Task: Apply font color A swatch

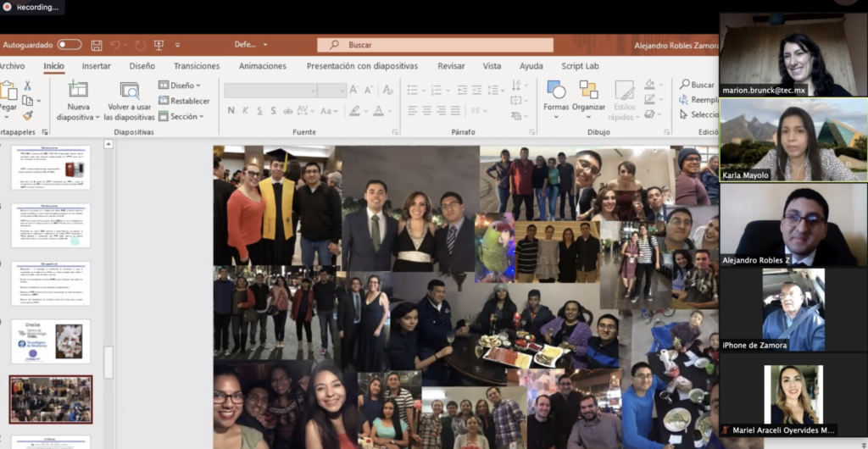Action: point(379,111)
